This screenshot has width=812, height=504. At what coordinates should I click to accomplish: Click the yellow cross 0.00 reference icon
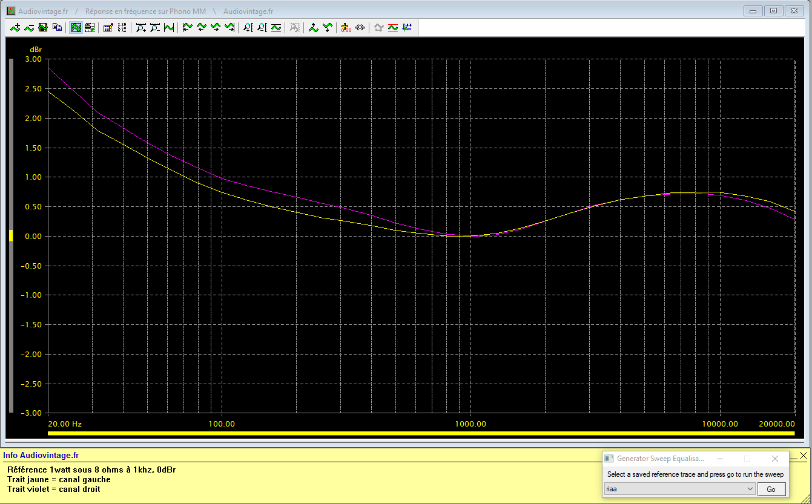click(x=346, y=27)
